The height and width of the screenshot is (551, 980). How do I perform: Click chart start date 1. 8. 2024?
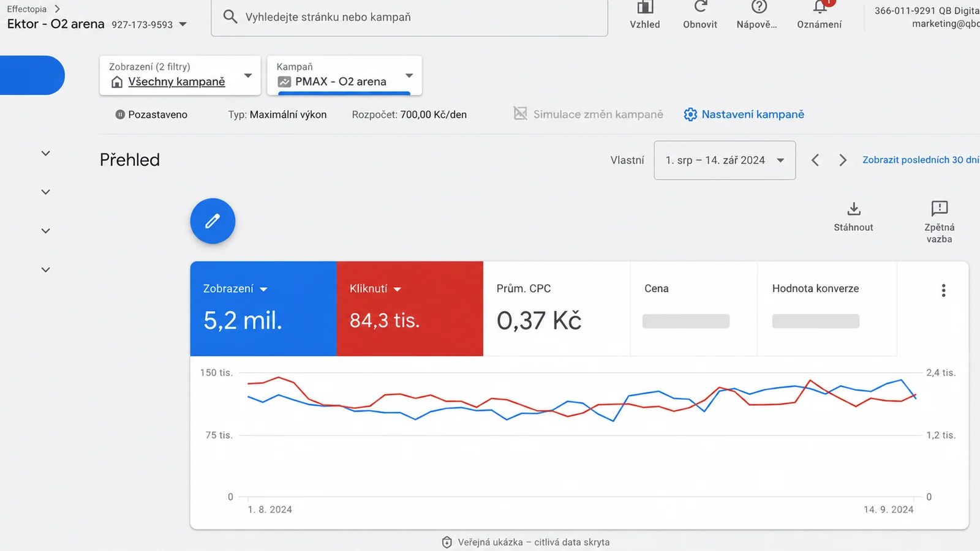269,509
